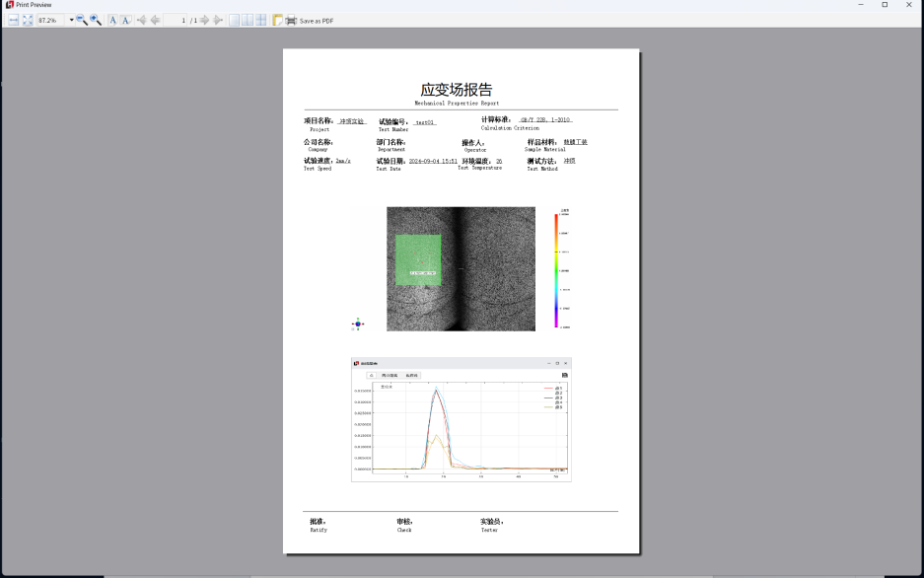Enable facing pages view mode

pyautogui.click(x=248, y=20)
